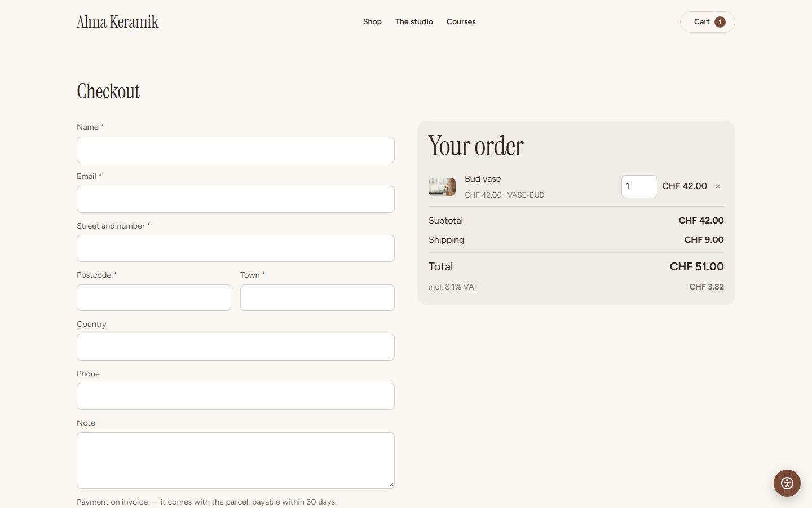This screenshot has height=508, width=812.
Task: Click the VAT amount CHF 3.82
Action: [x=707, y=287]
